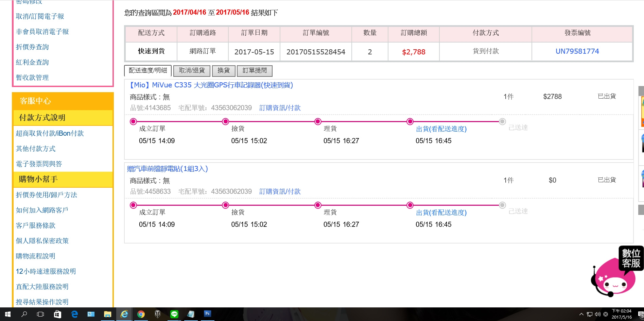
Task: Click the taskbar search magnifier icon
Action: click(x=24, y=314)
